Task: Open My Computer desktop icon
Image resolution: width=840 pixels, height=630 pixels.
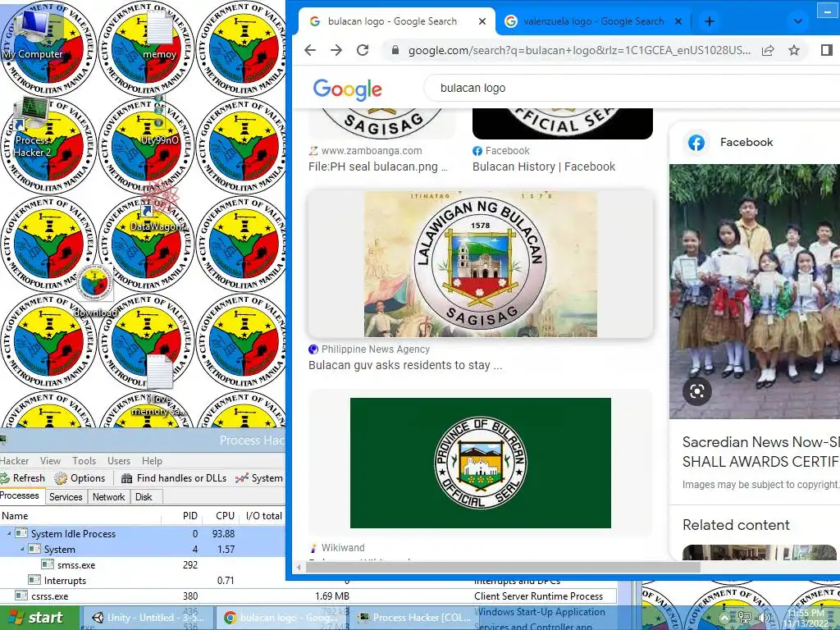Action: coord(32,34)
